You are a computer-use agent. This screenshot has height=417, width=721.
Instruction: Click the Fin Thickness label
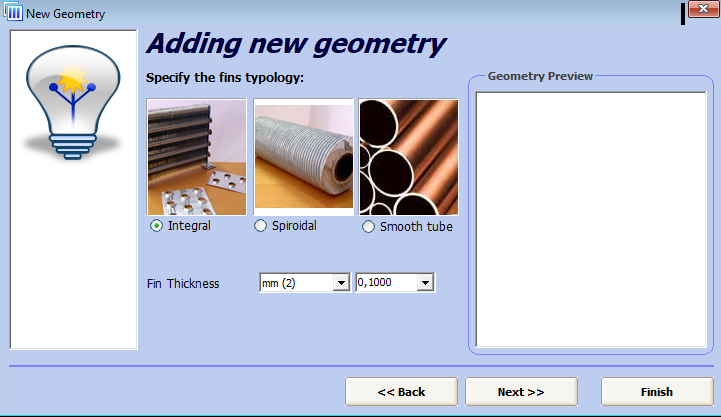point(183,284)
